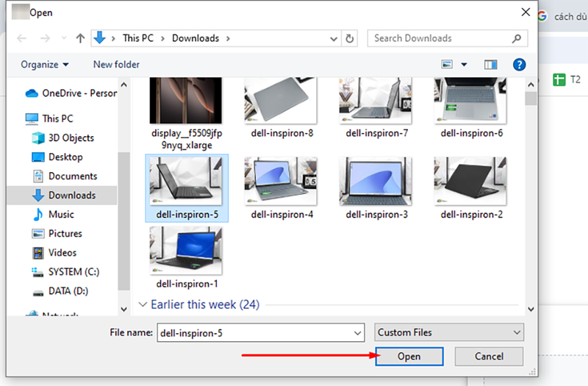The image size is (588, 386).
Task: Select the dell-inspiron-6 image
Action: coord(470,101)
